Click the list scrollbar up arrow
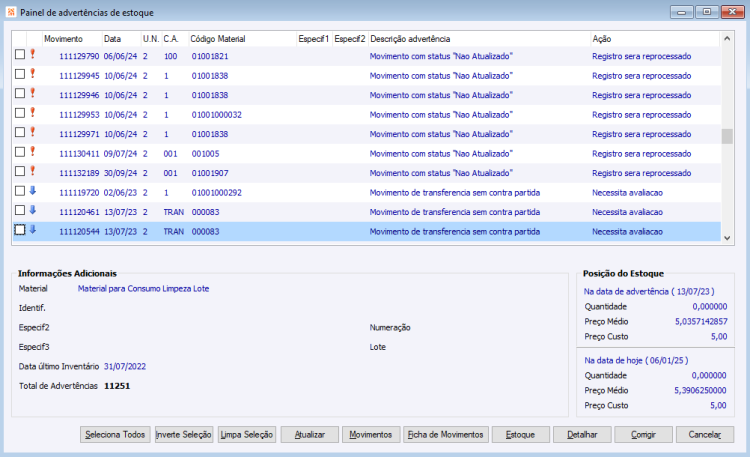750x457 pixels. tap(727, 38)
